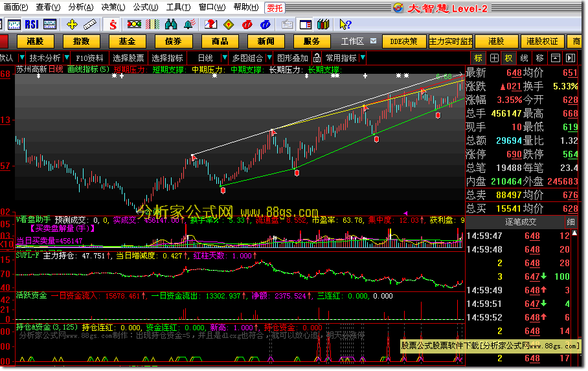
Task: Open the 帮助(H) menu
Action: pos(245,7)
